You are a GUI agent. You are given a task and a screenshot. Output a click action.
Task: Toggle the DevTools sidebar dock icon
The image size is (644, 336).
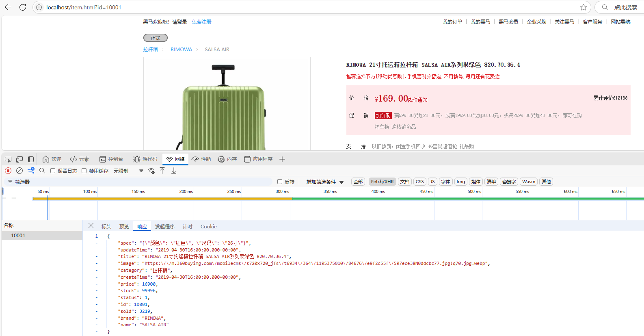[x=31, y=159]
